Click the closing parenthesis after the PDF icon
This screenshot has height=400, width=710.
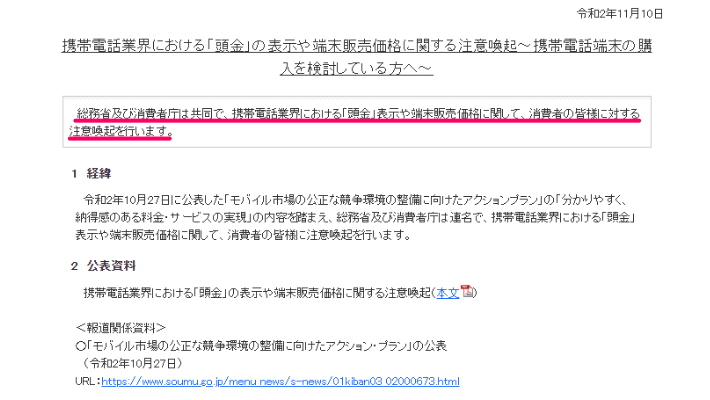click(475, 293)
